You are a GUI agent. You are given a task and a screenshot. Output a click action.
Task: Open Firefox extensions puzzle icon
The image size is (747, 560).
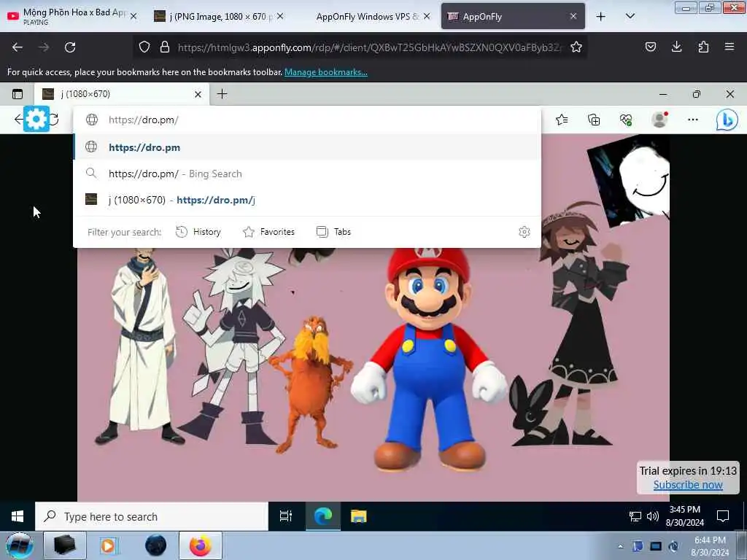(x=703, y=47)
